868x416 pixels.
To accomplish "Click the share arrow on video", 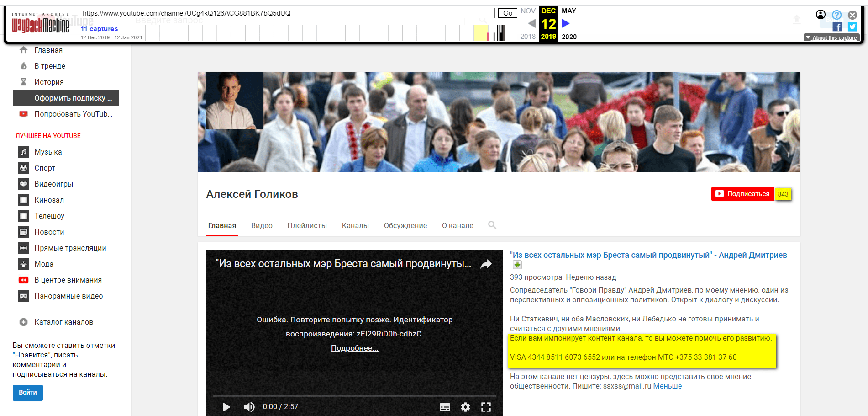I will (486, 264).
